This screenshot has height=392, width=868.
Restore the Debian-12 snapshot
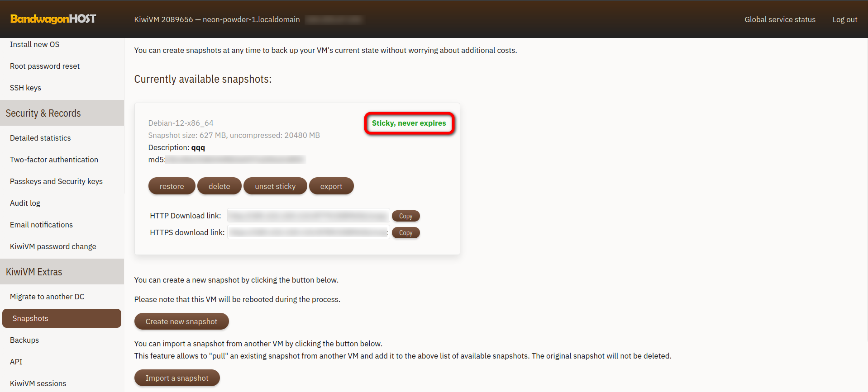(172, 186)
